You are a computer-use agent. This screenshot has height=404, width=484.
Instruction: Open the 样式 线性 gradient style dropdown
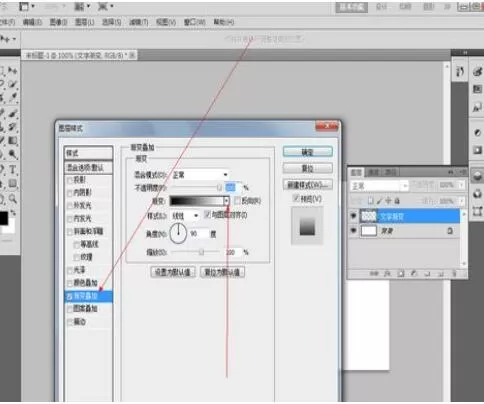(x=185, y=216)
